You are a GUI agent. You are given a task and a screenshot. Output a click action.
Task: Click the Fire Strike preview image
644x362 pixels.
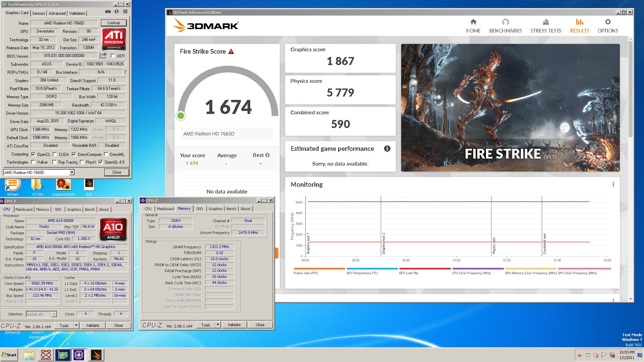tap(510, 108)
